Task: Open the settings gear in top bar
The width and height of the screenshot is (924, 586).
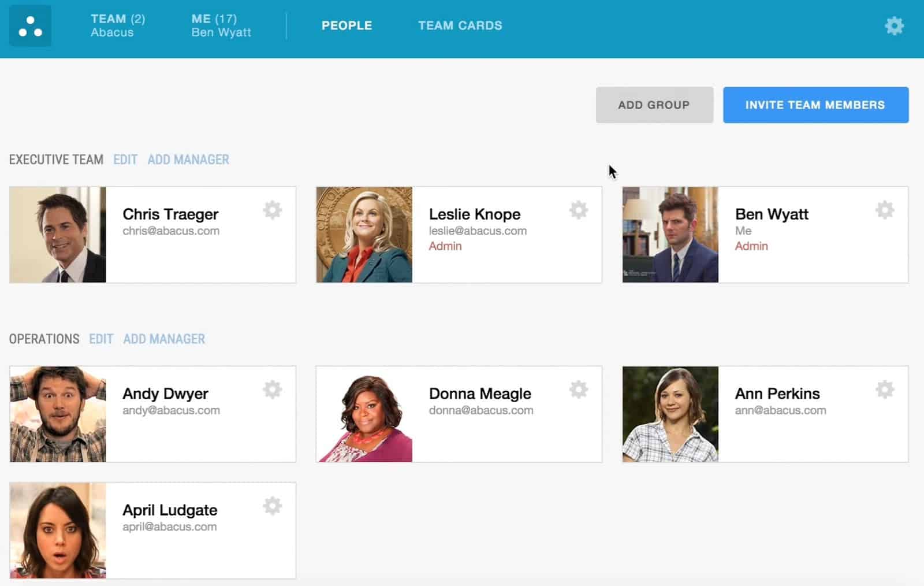Action: (x=894, y=25)
